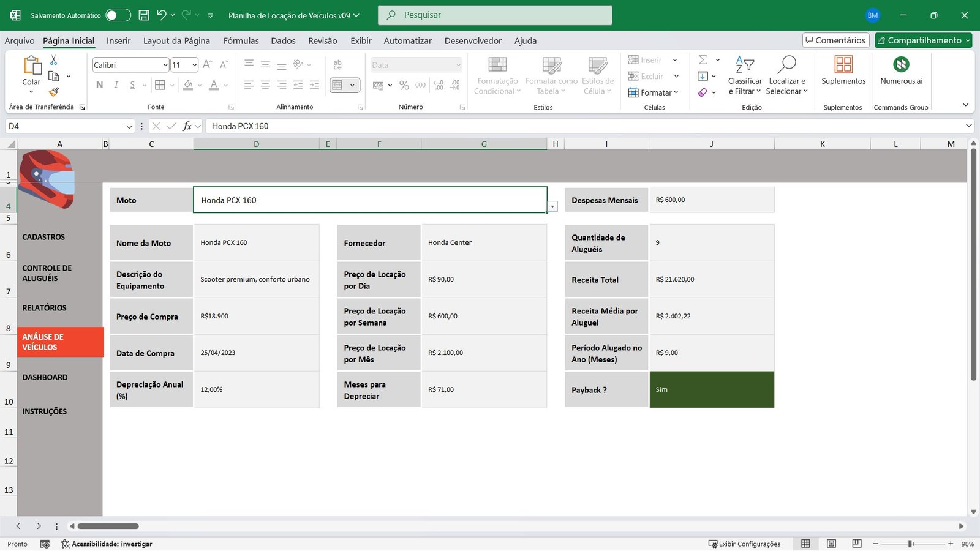Switch to Page Layout view in status bar
This screenshot has height=551, width=980.
click(831, 544)
